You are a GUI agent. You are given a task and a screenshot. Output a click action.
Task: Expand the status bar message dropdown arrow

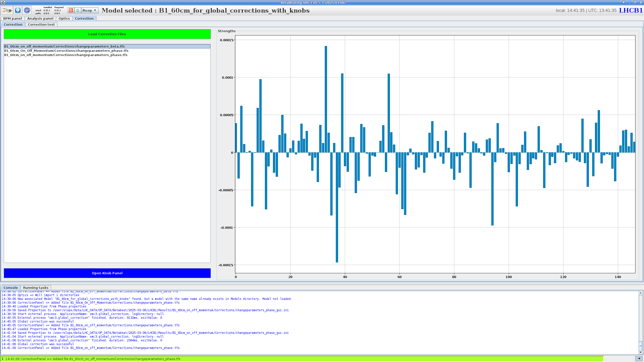click(639, 359)
